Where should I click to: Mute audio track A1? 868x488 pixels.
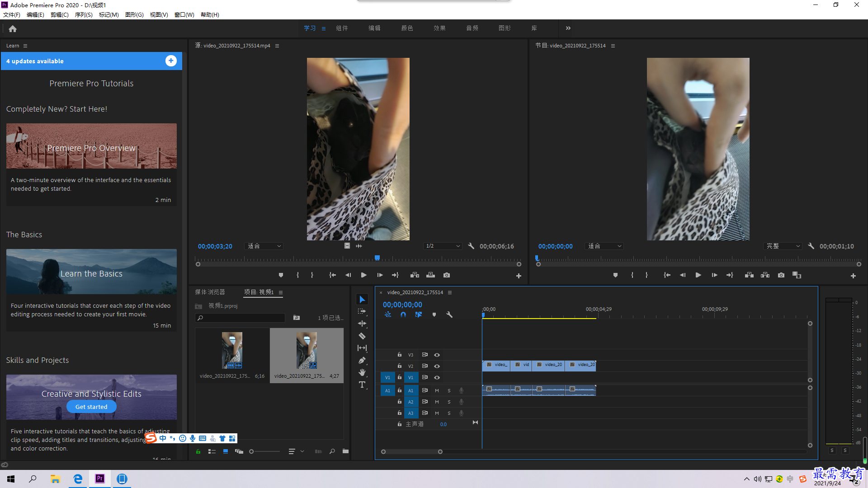tap(437, 391)
